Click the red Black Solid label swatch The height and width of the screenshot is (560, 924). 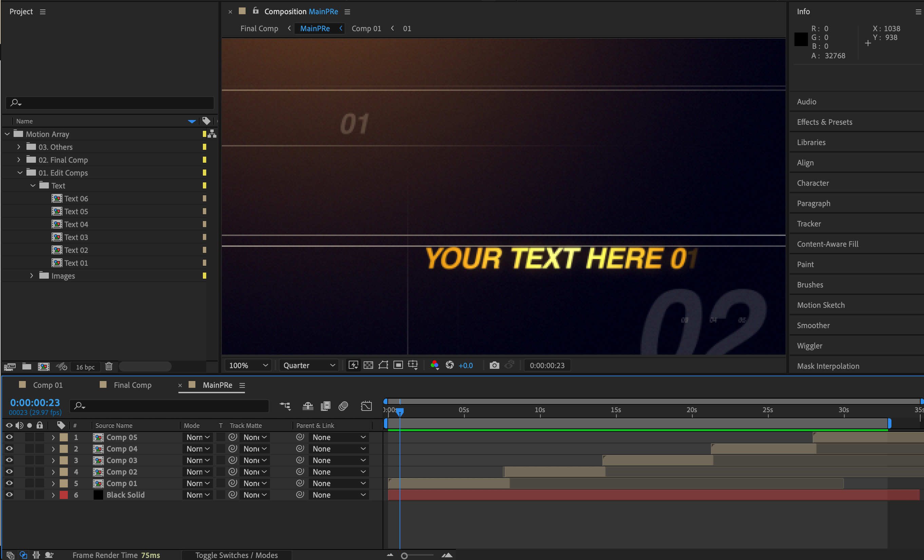click(x=64, y=495)
